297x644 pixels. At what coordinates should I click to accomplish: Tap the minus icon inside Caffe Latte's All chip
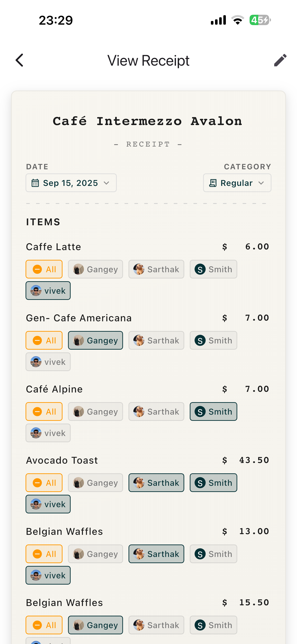coord(38,269)
